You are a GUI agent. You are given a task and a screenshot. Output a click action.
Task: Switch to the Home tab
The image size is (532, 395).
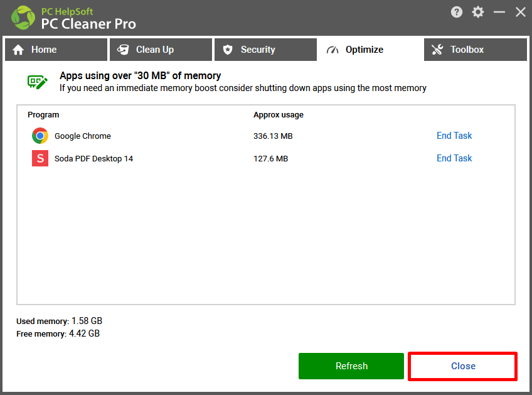pos(56,50)
